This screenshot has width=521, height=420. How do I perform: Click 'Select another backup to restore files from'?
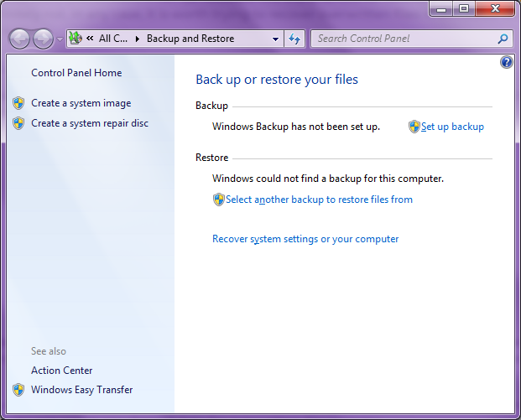click(319, 200)
